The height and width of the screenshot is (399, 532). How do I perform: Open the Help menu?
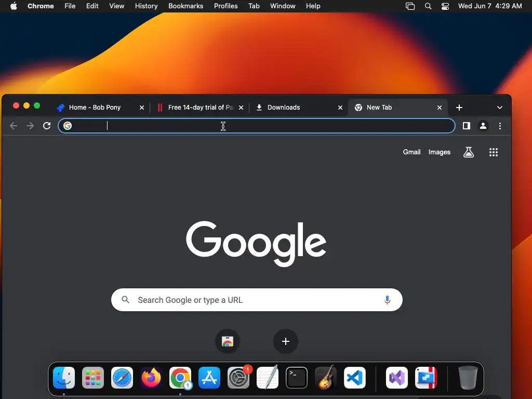click(x=313, y=6)
